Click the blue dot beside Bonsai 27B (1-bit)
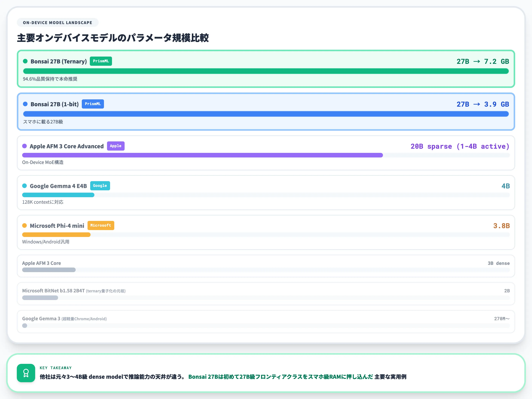The image size is (532, 399). (25, 104)
